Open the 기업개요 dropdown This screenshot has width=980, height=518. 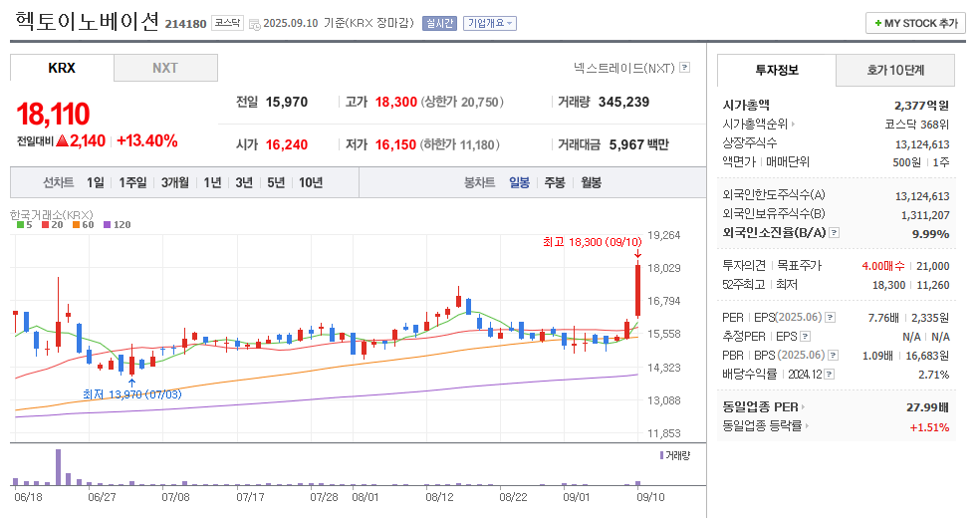[x=489, y=23]
